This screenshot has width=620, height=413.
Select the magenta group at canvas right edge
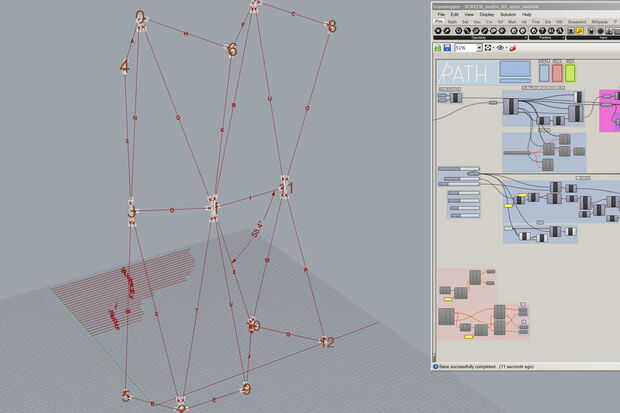(610, 111)
